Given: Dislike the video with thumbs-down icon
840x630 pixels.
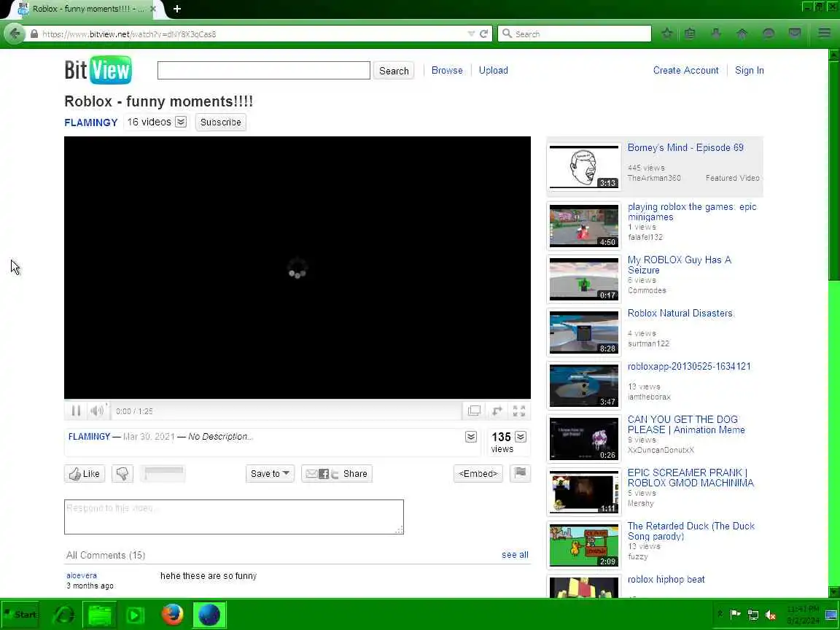Looking at the screenshot, I should (x=122, y=473).
